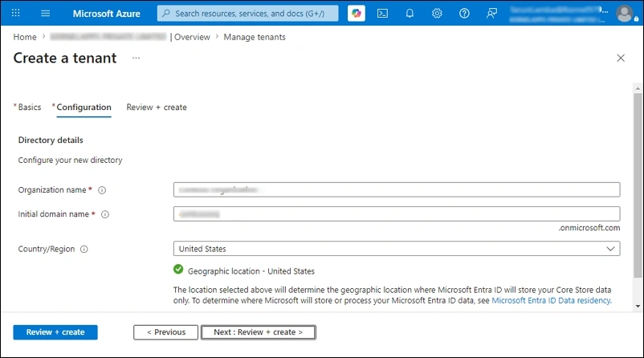Click the Microsoft Azure home logo

point(106,13)
